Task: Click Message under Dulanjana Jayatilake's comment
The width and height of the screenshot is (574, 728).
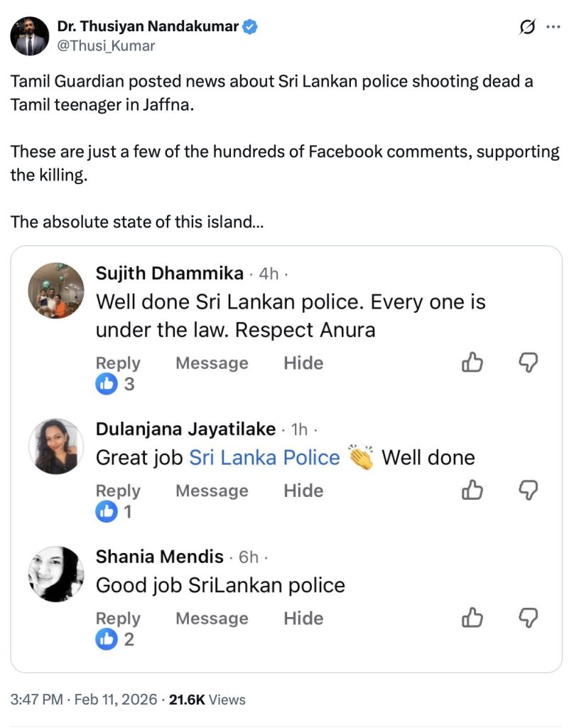Action: (212, 491)
